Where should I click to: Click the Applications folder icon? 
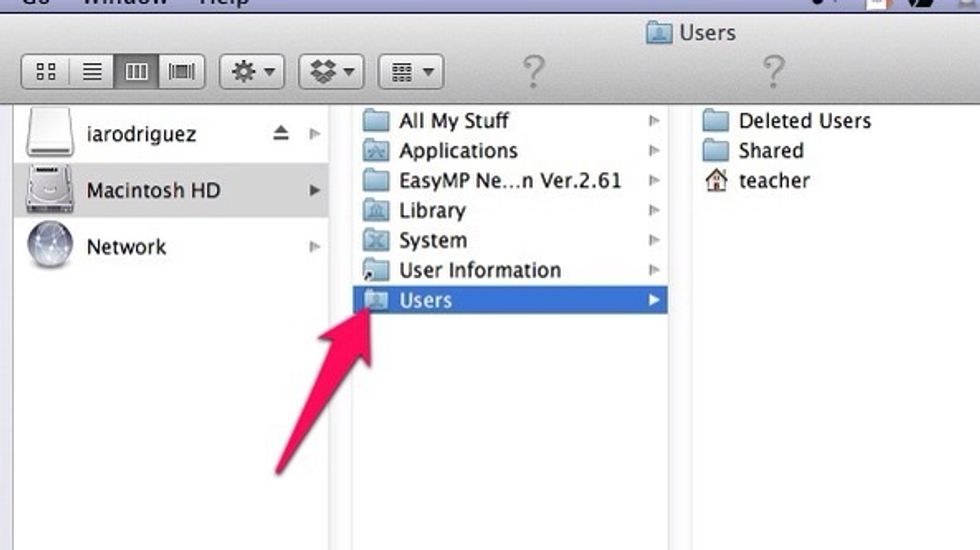(376, 150)
